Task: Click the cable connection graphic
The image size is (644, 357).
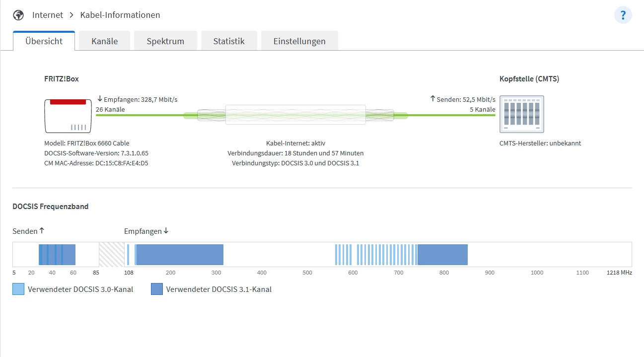Action: pyautogui.click(x=295, y=115)
